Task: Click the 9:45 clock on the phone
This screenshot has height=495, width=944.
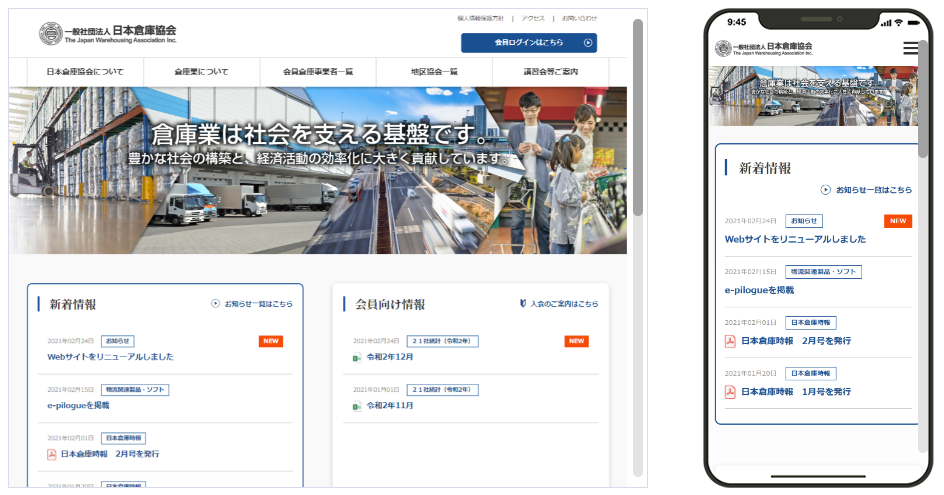Action: [736, 22]
